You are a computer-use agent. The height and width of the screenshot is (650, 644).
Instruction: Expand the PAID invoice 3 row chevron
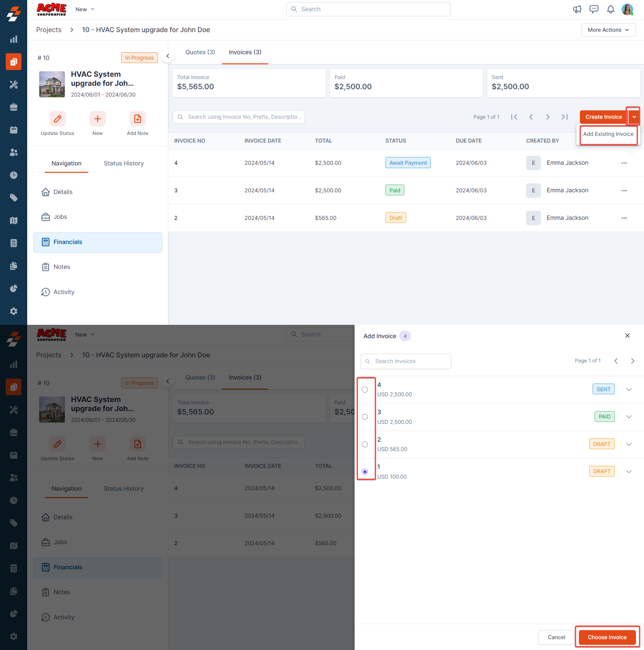click(x=629, y=417)
